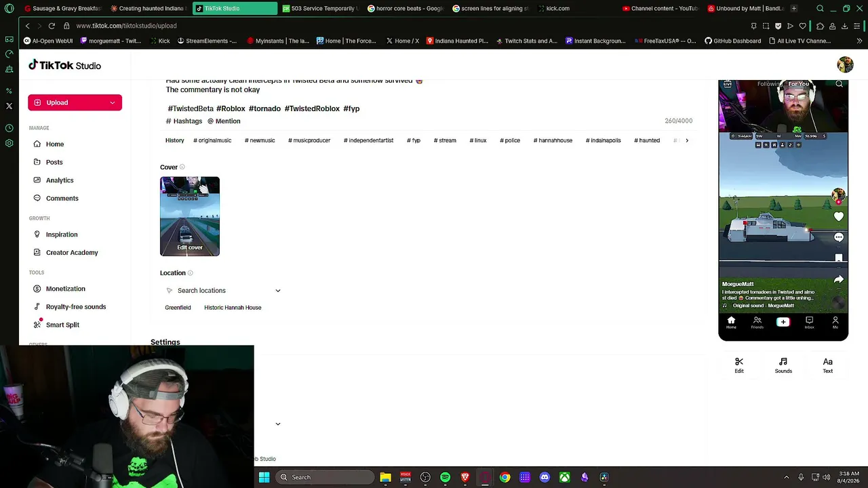Select the Historic Hannah House location
This screenshot has height=488, width=868.
pyautogui.click(x=233, y=308)
